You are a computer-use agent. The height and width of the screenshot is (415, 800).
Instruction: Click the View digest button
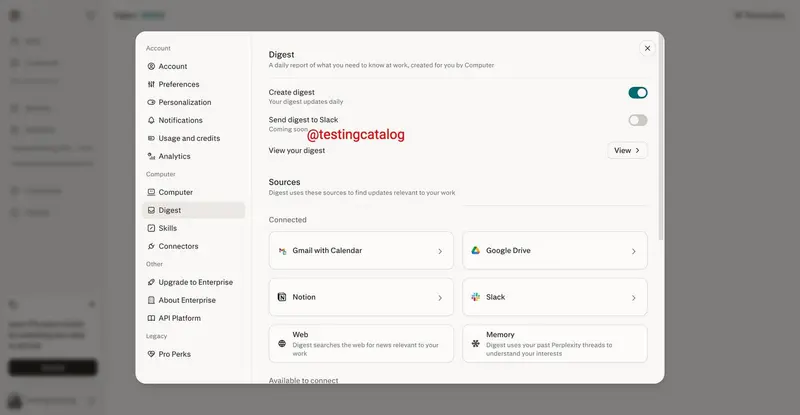627,151
